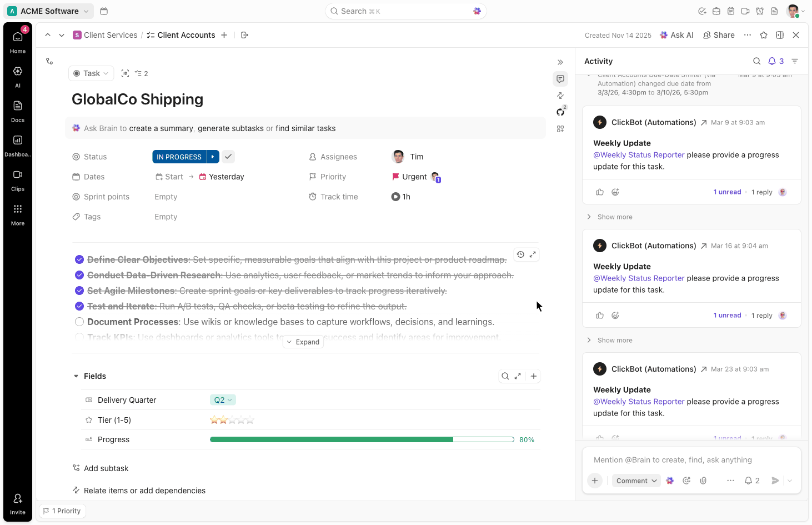Click the Add subtask button
This screenshot has width=812, height=525.
click(106, 468)
